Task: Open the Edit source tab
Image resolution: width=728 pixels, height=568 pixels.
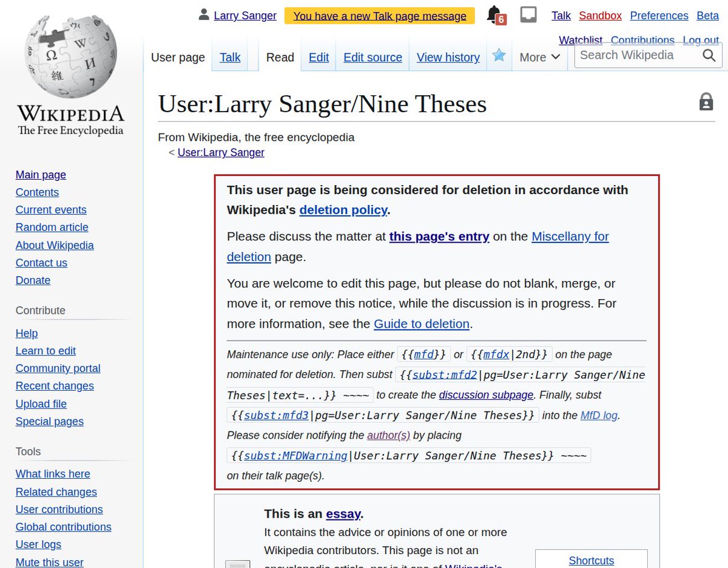Action: [372, 57]
